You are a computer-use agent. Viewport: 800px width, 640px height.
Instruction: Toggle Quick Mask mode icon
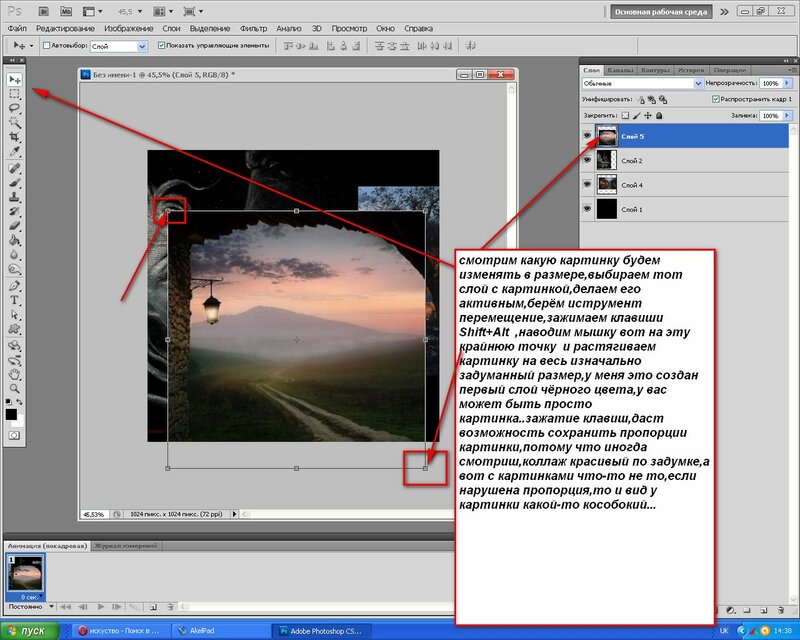14,435
